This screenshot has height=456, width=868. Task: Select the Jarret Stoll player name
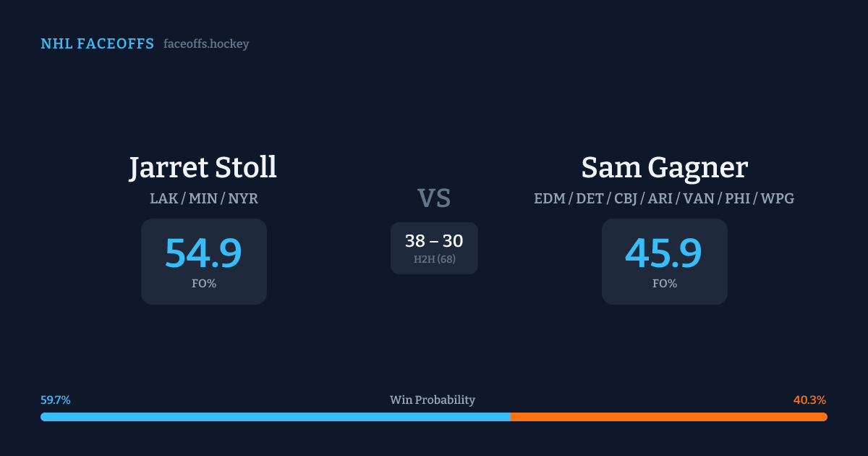click(203, 168)
